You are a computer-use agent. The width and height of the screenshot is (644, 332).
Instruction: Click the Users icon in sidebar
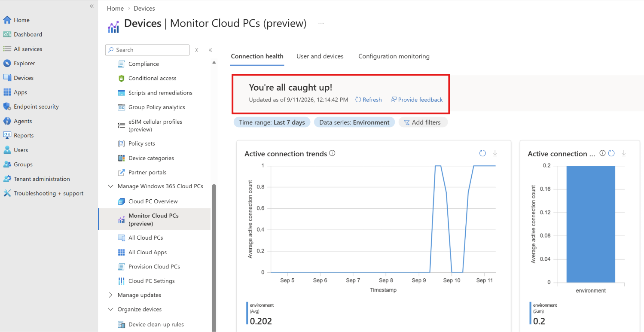coord(7,150)
